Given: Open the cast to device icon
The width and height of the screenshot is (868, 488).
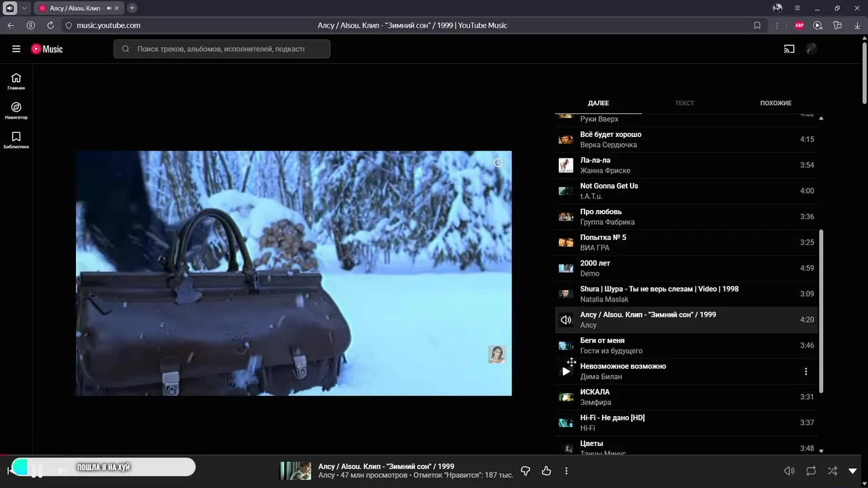Looking at the screenshot, I should 789,49.
